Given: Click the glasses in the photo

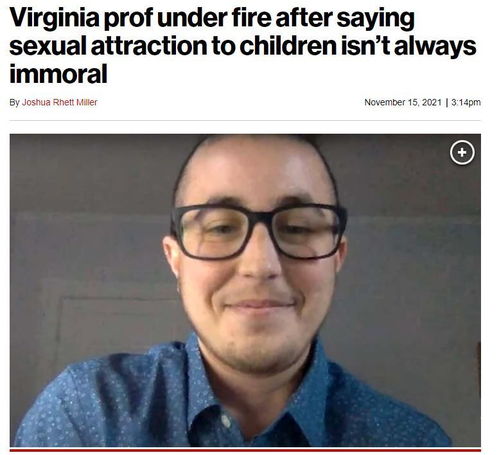Looking at the screenshot, I should [x=259, y=231].
